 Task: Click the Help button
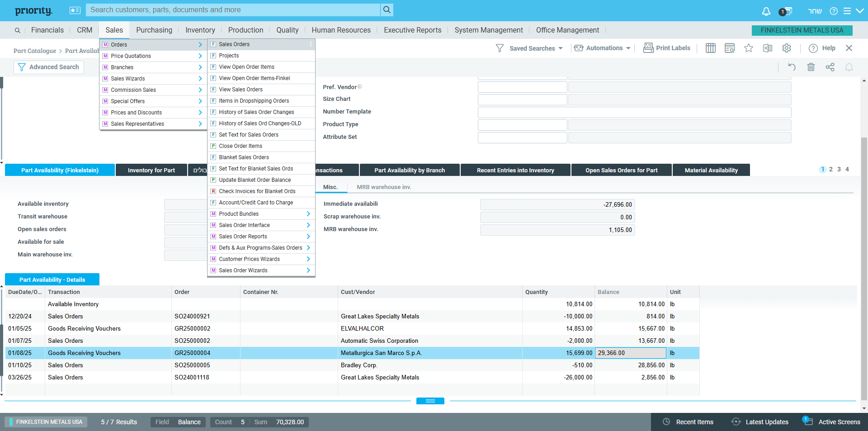822,48
